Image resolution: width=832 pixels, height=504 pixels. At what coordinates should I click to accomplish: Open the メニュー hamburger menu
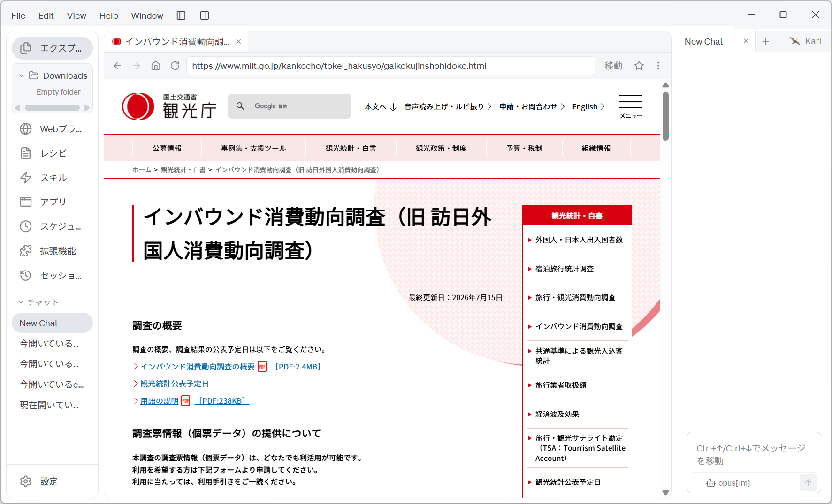[631, 106]
